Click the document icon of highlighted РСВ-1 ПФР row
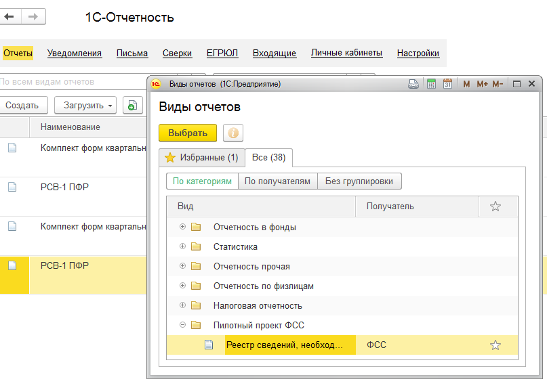Viewport: 547px width, 392px height. pos(12,265)
